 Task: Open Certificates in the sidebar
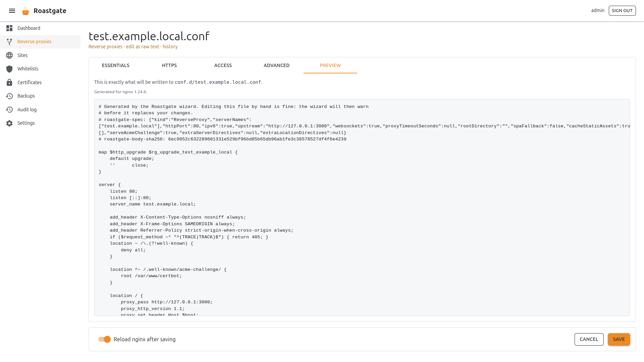(x=40, y=82)
